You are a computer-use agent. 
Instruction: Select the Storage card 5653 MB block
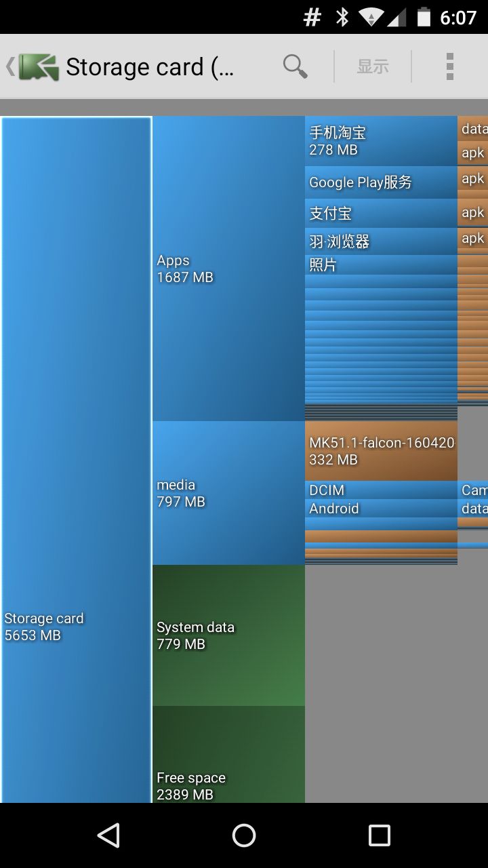point(76,459)
